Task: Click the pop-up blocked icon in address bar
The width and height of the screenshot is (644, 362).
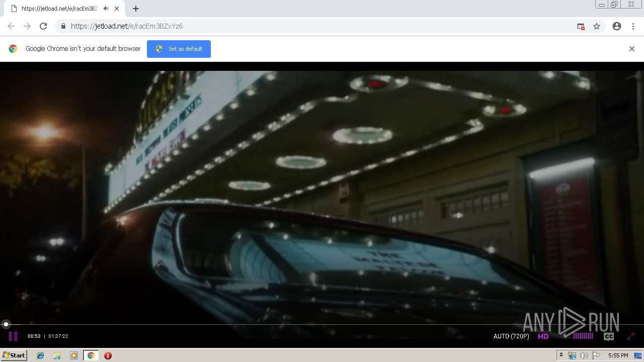Action: [581, 26]
